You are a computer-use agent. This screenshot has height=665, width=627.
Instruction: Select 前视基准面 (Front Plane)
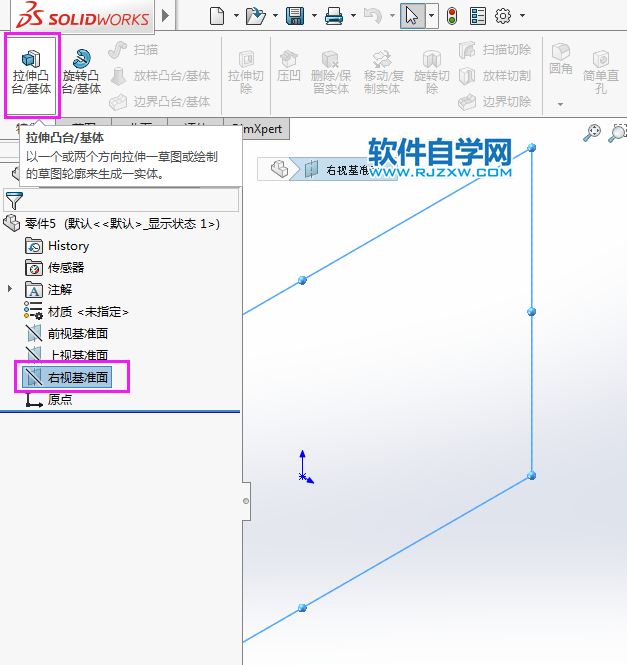(x=67, y=333)
